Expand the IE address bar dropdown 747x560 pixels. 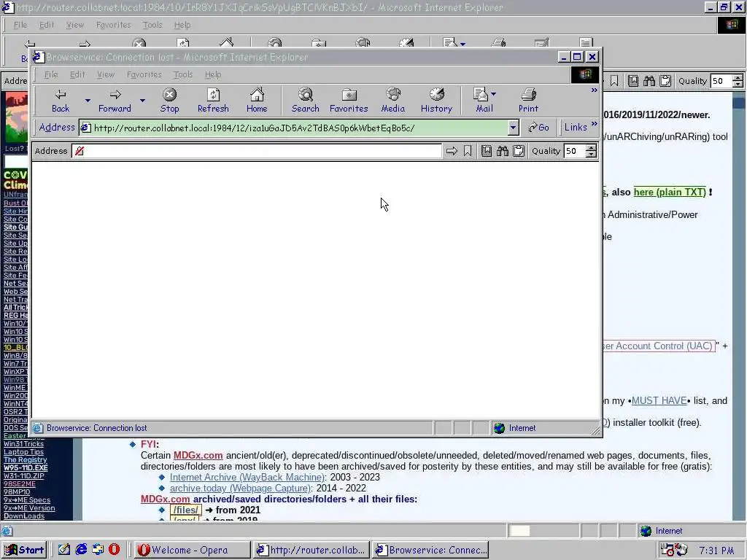(x=513, y=128)
